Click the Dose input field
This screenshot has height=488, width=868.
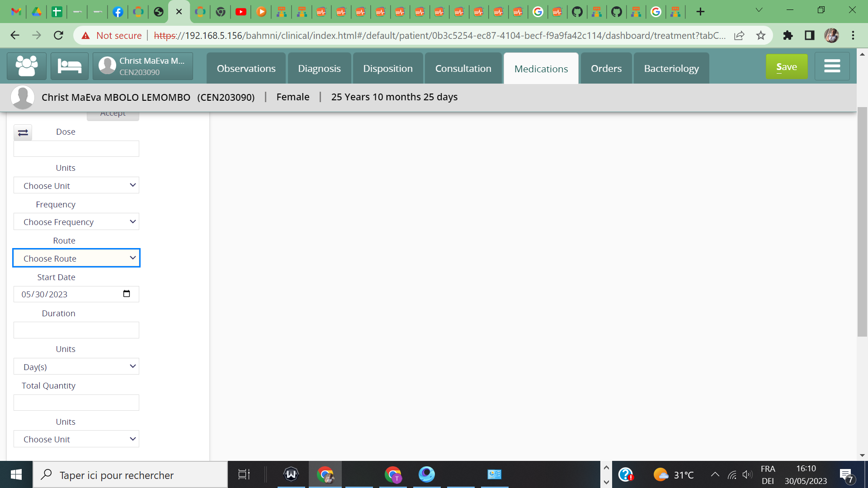(76, 149)
